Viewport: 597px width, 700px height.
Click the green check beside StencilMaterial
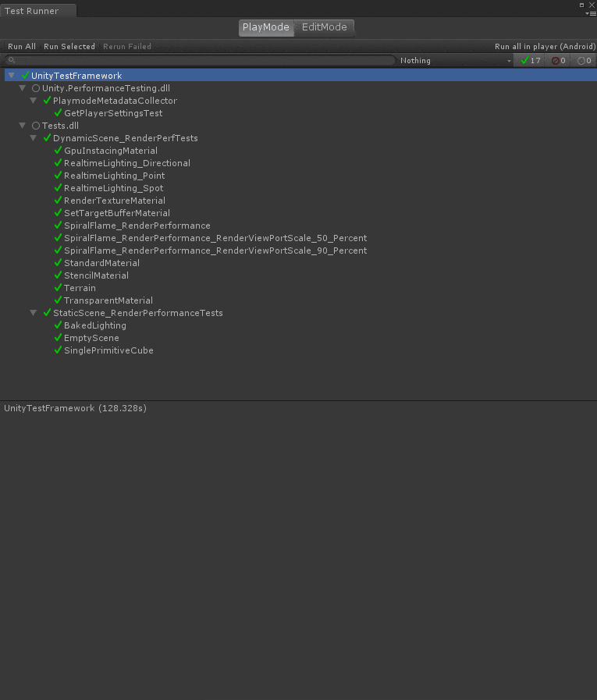click(x=58, y=275)
